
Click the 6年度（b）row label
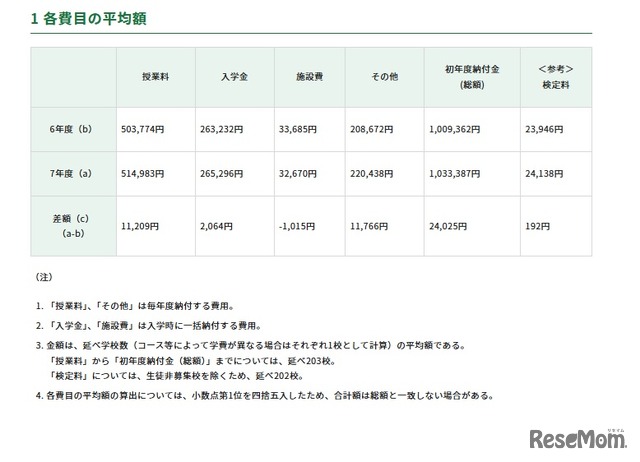coord(73,129)
